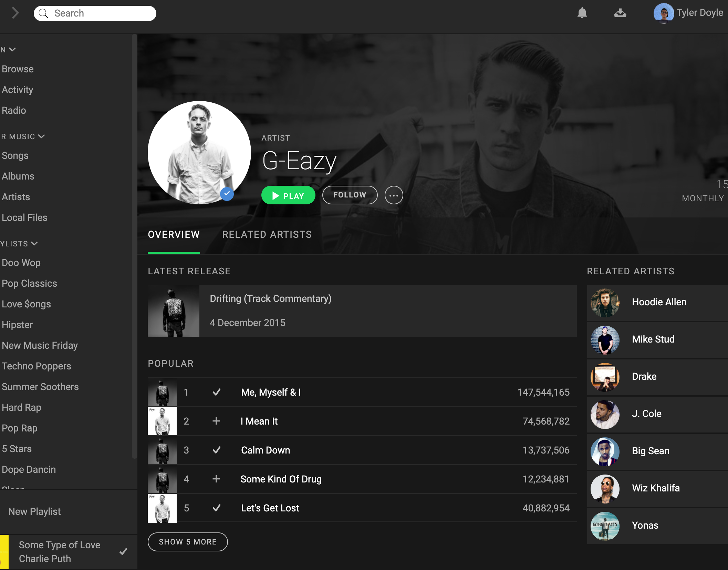Image resolution: width=728 pixels, height=570 pixels.
Task: Open the Hard Rap playlist
Action: click(x=21, y=408)
